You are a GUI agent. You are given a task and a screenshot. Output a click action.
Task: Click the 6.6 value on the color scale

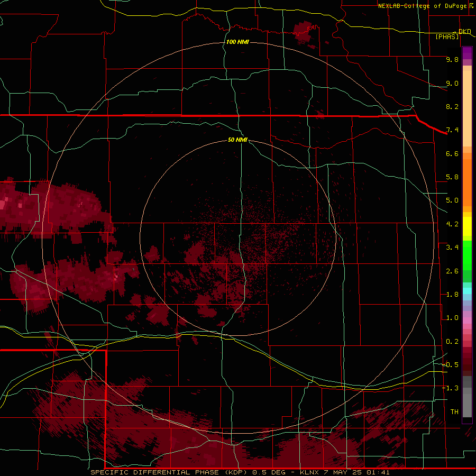(x=452, y=153)
